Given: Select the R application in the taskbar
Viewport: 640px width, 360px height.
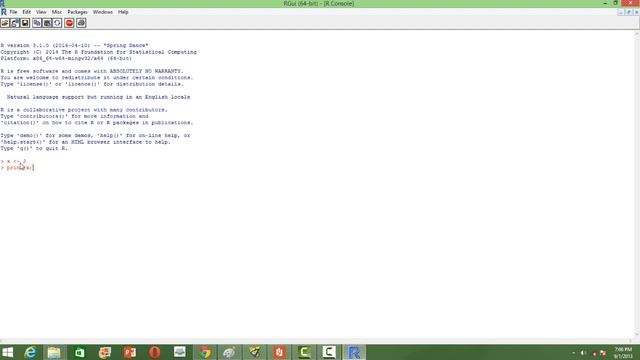Looking at the screenshot, I should coord(354,352).
